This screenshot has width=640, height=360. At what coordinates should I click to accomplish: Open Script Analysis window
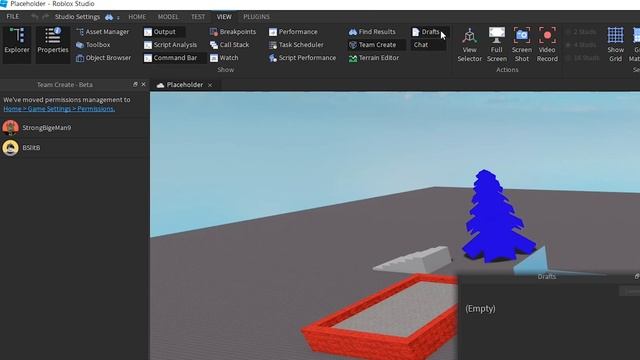[x=171, y=45]
